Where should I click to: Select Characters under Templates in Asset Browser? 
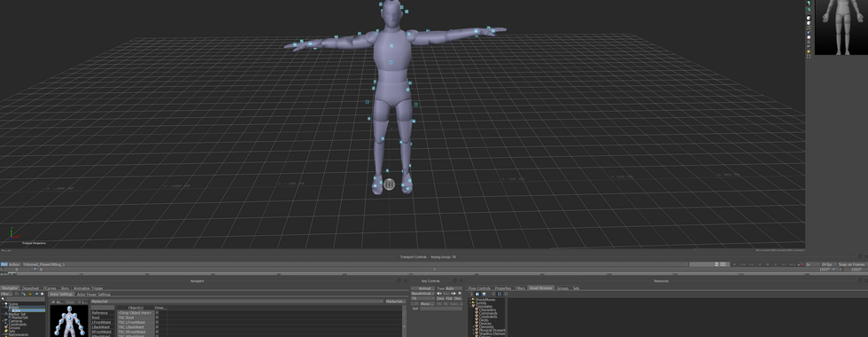(x=487, y=310)
